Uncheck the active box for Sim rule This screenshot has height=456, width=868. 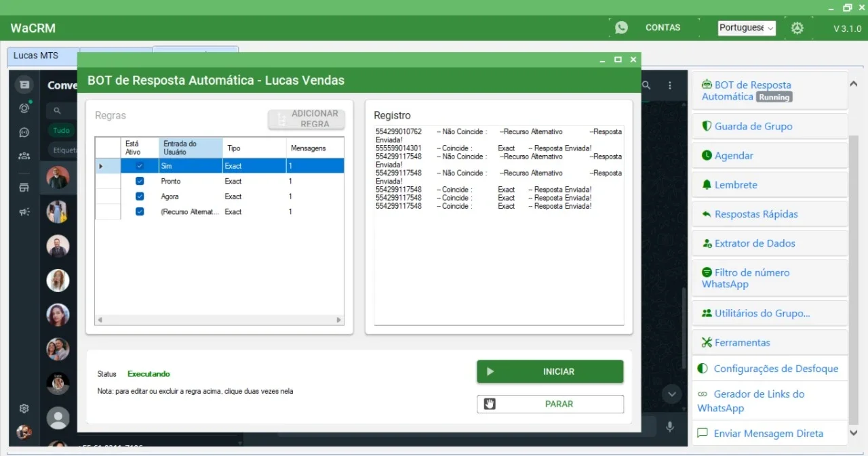click(140, 166)
